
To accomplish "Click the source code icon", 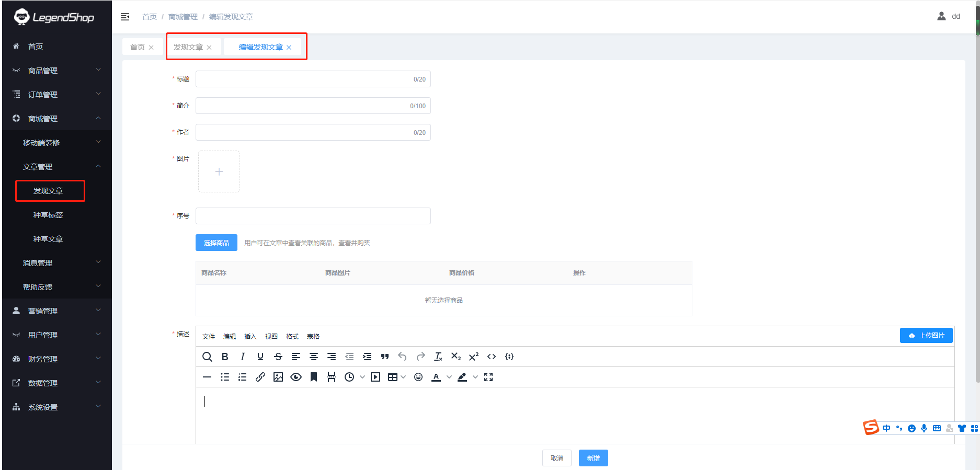I will click(x=492, y=357).
